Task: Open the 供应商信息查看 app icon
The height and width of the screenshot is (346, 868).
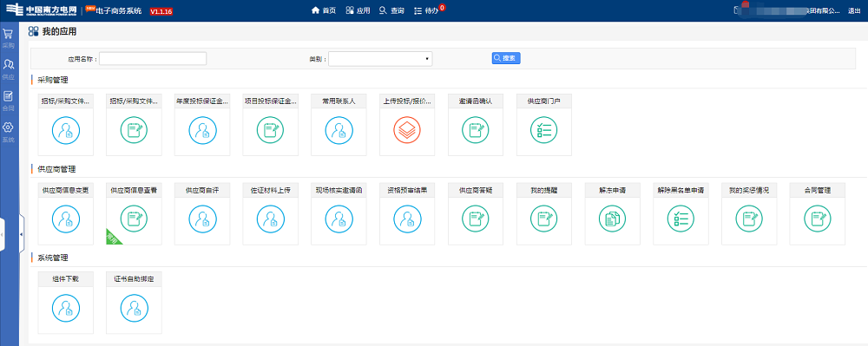Action: click(x=134, y=219)
